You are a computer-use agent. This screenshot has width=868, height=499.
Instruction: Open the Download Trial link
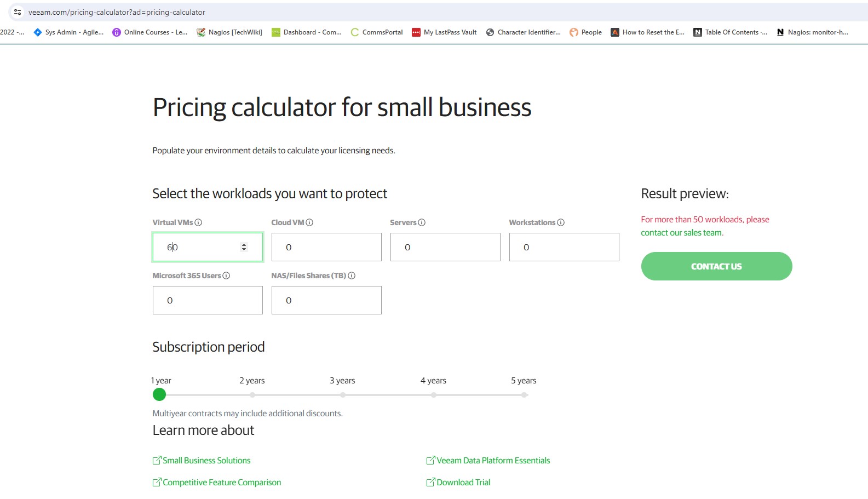(463, 482)
